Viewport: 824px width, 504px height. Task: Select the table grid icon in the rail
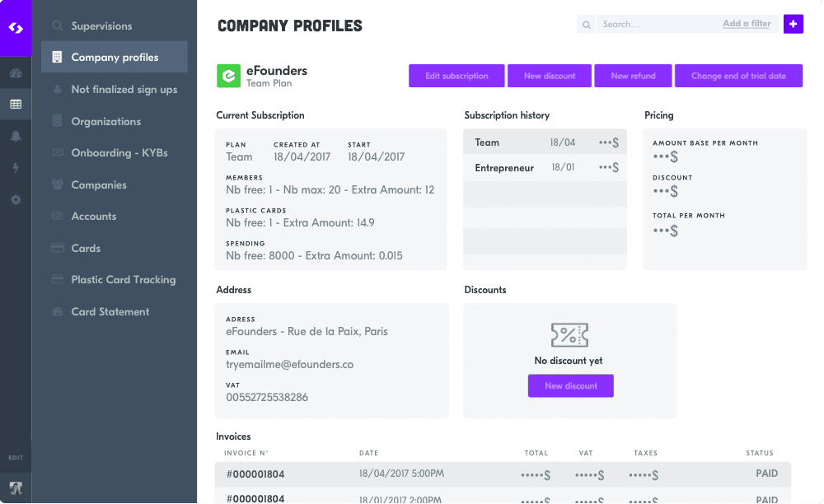[16, 105]
